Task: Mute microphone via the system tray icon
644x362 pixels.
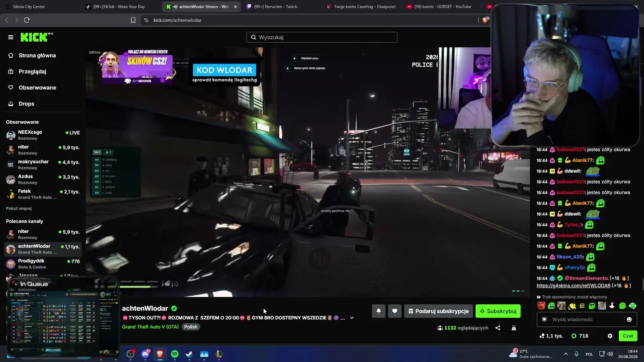Action: tap(577, 354)
